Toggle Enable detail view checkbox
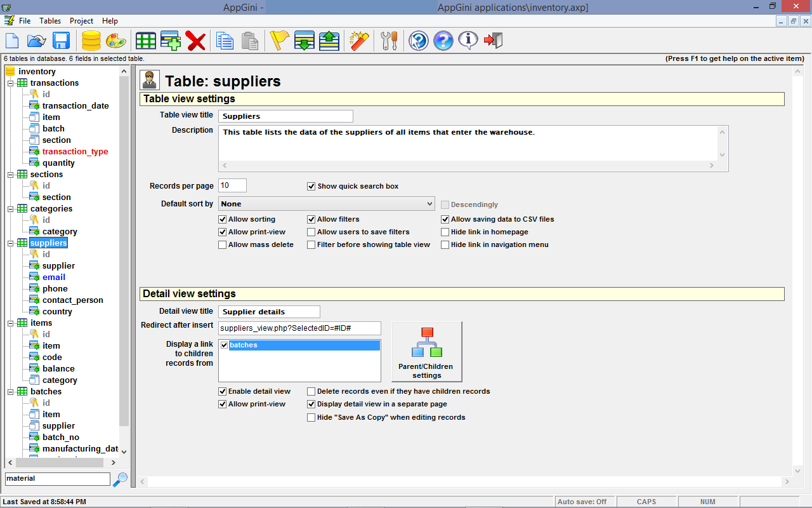Screen dimensions: 812x508 pyautogui.click(x=223, y=391)
